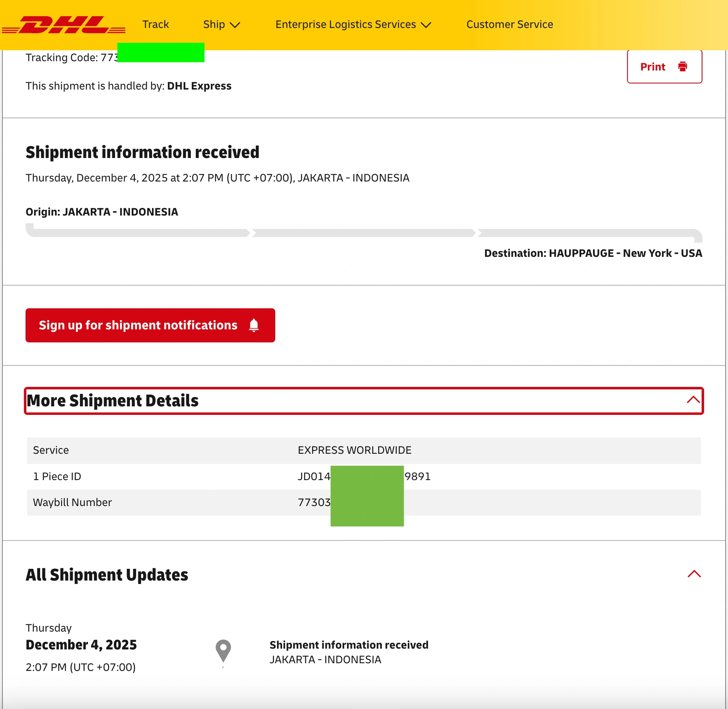The image size is (728, 709).
Task: Select the 'Origin: JAKARTA - INDONESIA' text
Action: [x=102, y=212]
